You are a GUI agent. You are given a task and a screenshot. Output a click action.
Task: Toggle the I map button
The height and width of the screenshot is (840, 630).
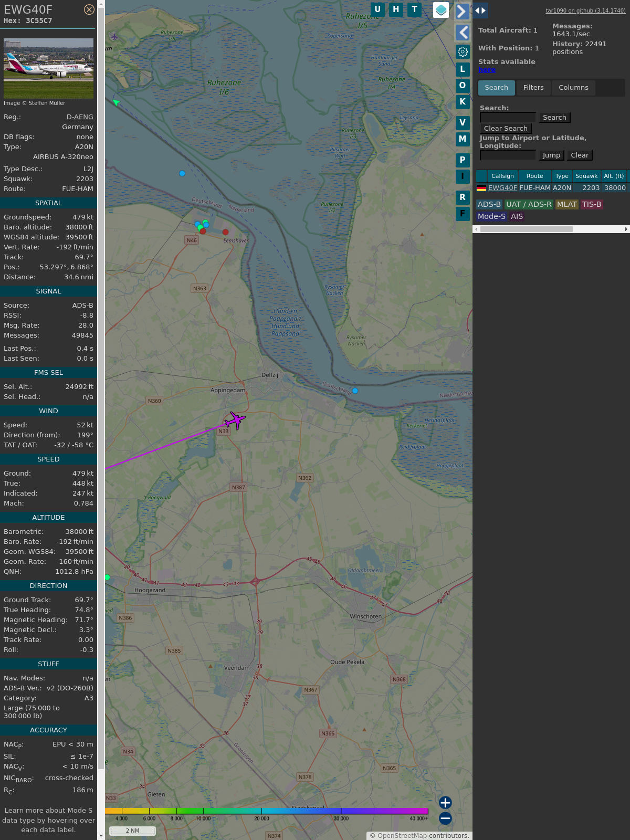click(x=463, y=176)
